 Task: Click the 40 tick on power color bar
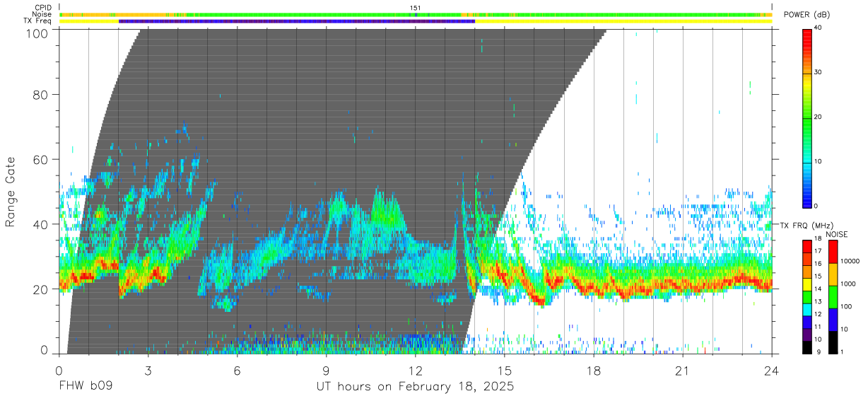819,28
